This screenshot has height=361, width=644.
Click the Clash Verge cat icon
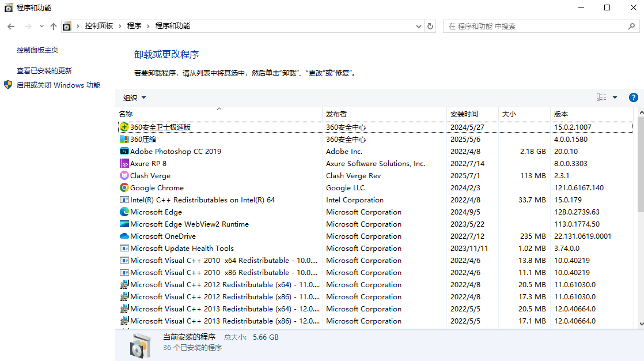(124, 175)
